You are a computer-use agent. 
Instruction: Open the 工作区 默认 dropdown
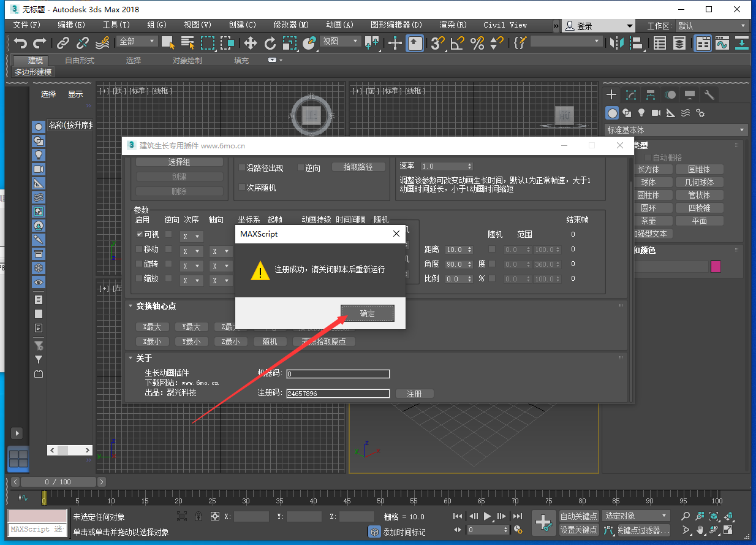[711, 26]
